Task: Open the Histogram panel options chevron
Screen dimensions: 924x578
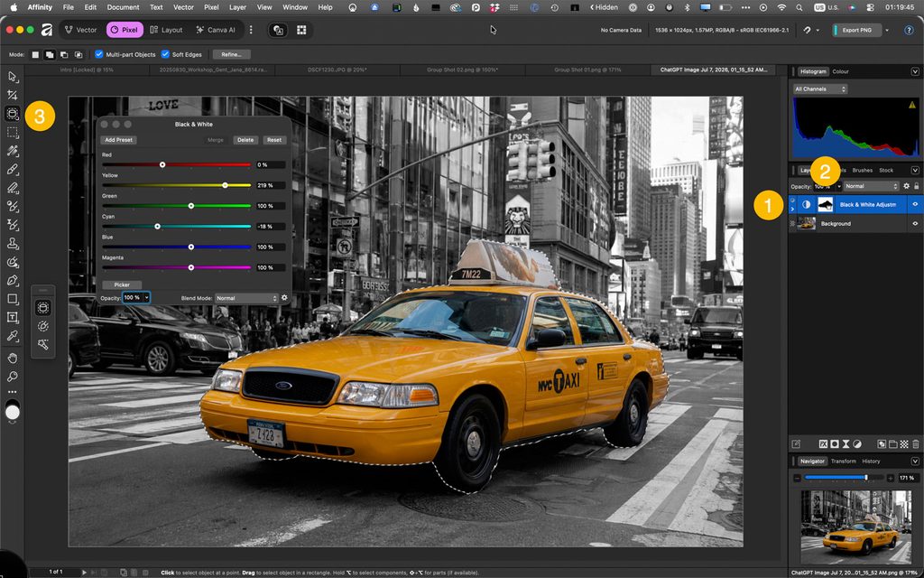Action: [x=915, y=71]
